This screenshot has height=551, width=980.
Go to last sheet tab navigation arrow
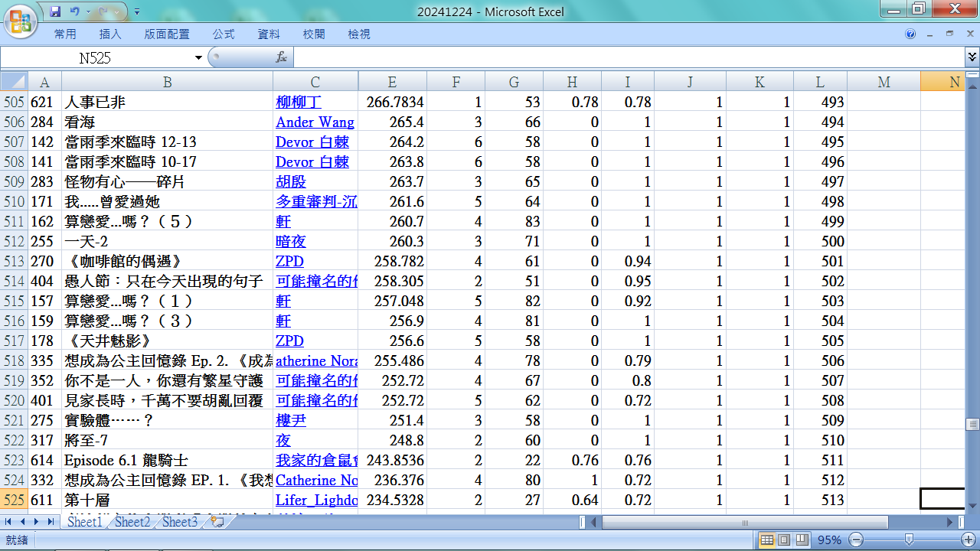51,522
